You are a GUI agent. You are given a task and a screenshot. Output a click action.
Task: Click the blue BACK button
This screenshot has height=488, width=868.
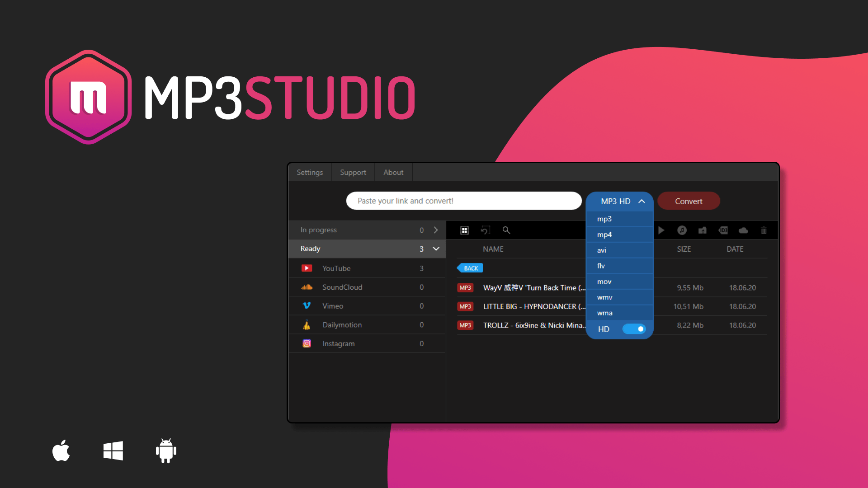click(x=470, y=268)
